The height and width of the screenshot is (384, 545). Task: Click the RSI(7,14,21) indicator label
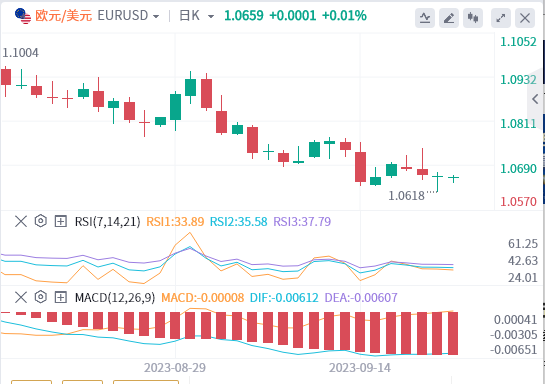[107, 222]
